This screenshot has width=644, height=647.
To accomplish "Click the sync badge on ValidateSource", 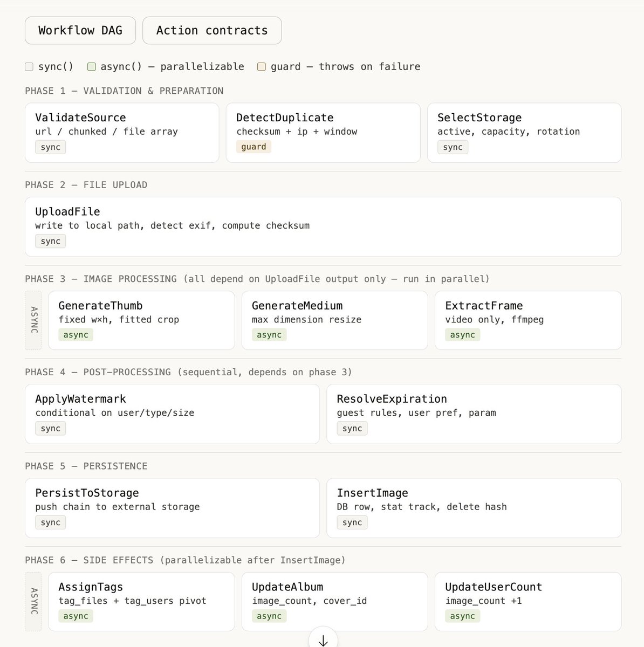I will coord(51,147).
